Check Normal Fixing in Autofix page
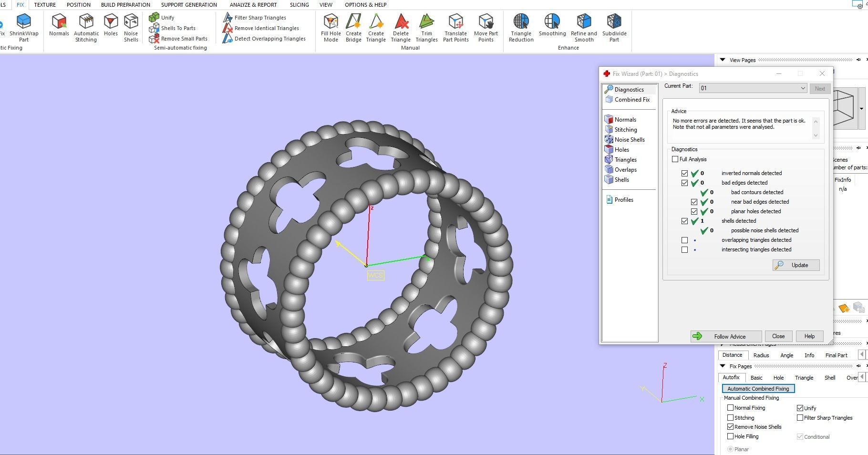This screenshot has height=455, width=868. click(730, 408)
